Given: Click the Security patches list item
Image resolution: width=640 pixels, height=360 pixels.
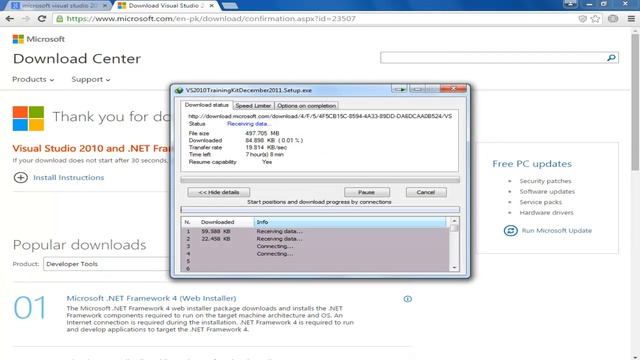Looking at the screenshot, I should [545, 181].
